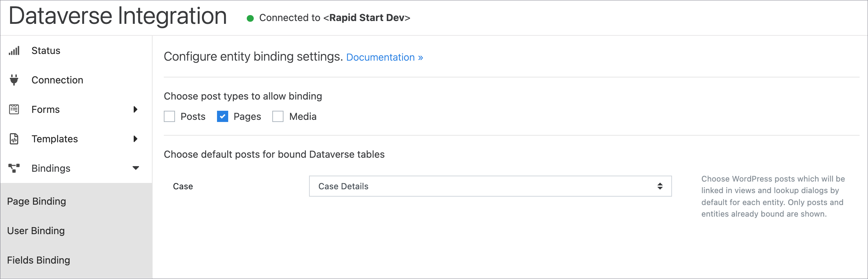868x279 pixels.
Task: Click the Connected to Rapid Start Dev text
Action: [335, 18]
